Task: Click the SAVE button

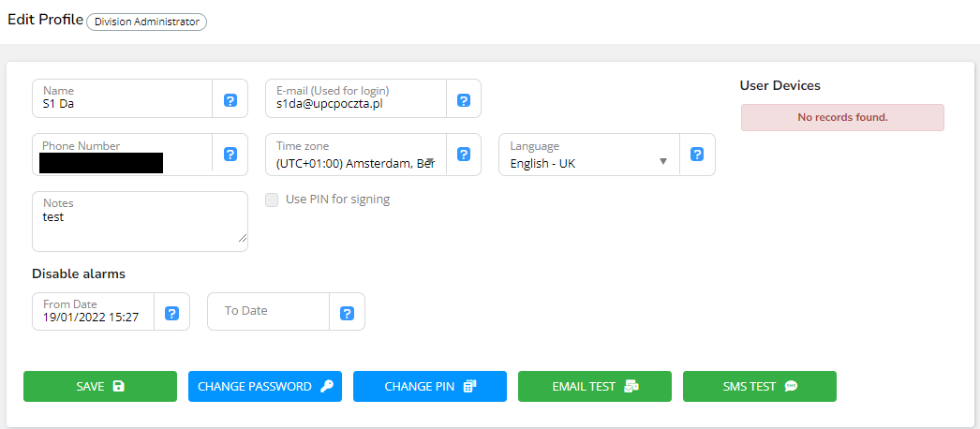Action: point(100,386)
